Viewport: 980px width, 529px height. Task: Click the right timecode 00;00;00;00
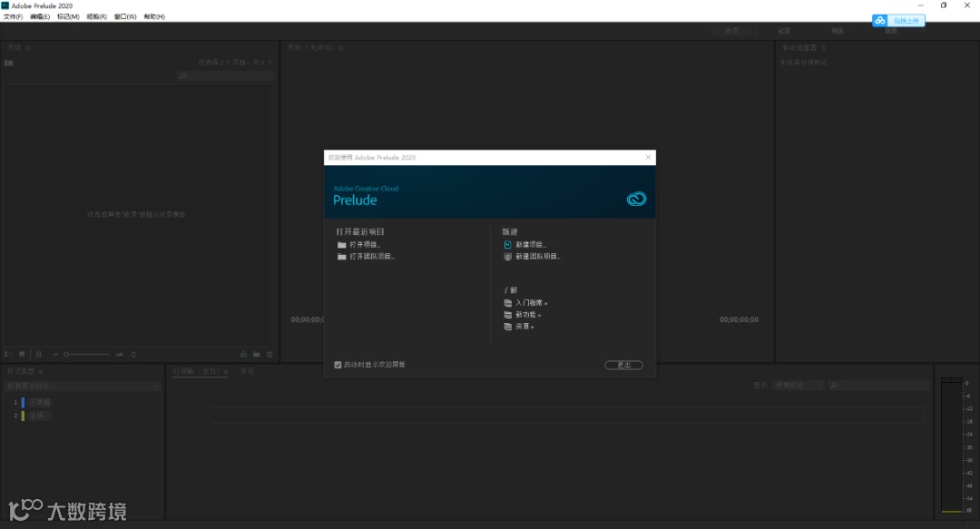coord(739,319)
